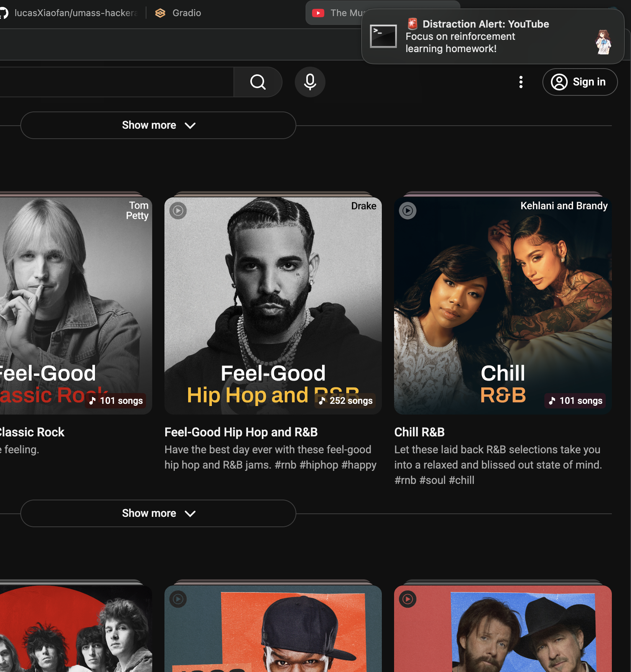Activate voice search microphone
The image size is (631, 672).
(x=310, y=82)
